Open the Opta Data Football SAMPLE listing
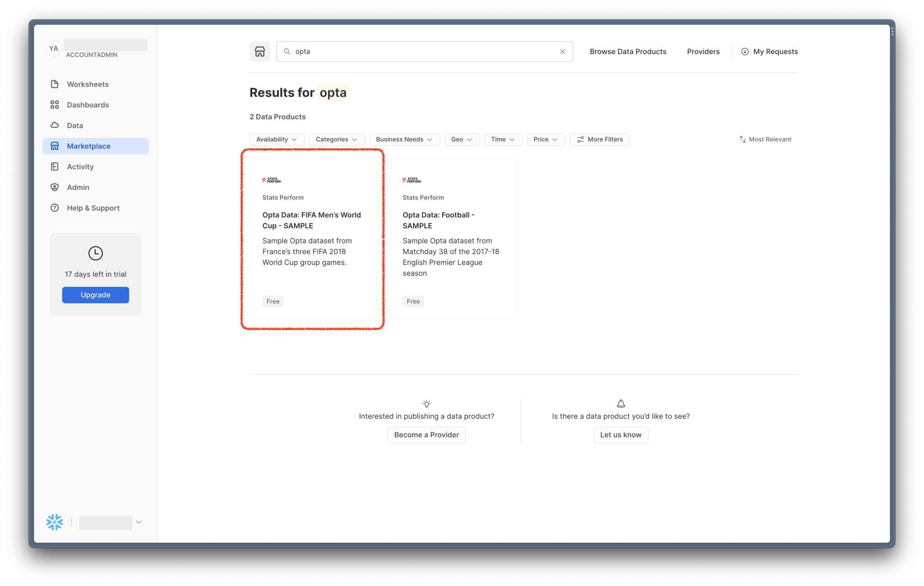The width and height of the screenshot is (924, 586). click(x=453, y=239)
